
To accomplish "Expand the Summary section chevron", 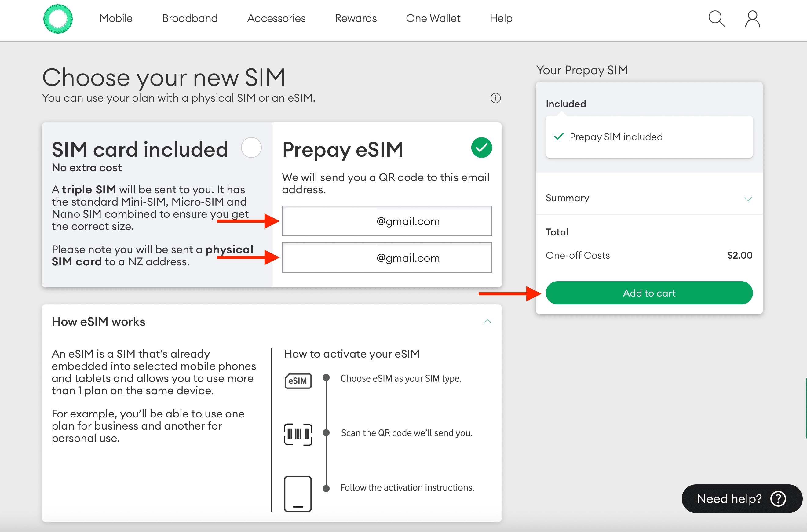I will (748, 199).
